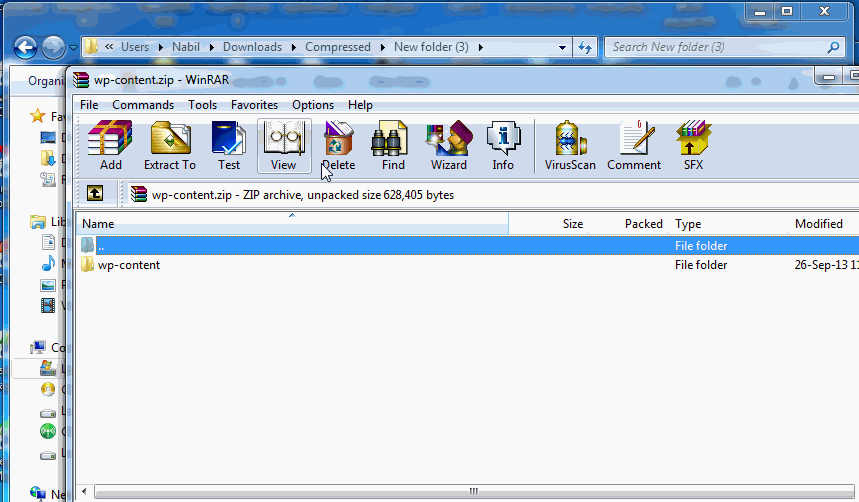859x502 pixels.
Task: Click the Downloads icon in Explorer Favorites
Action: coord(48,158)
